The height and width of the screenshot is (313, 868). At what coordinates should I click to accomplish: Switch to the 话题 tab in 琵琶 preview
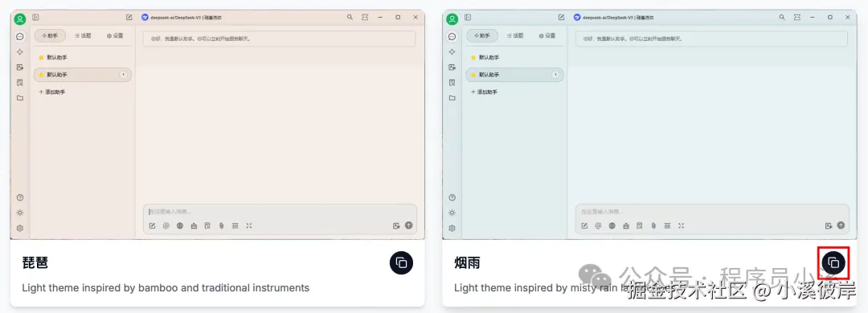click(x=83, y=35)
